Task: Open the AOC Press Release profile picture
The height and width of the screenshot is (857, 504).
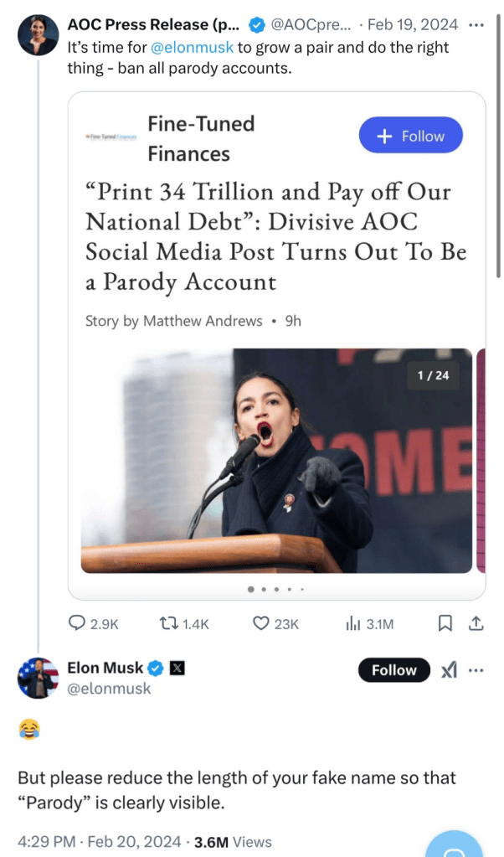Action: (38, 34)
